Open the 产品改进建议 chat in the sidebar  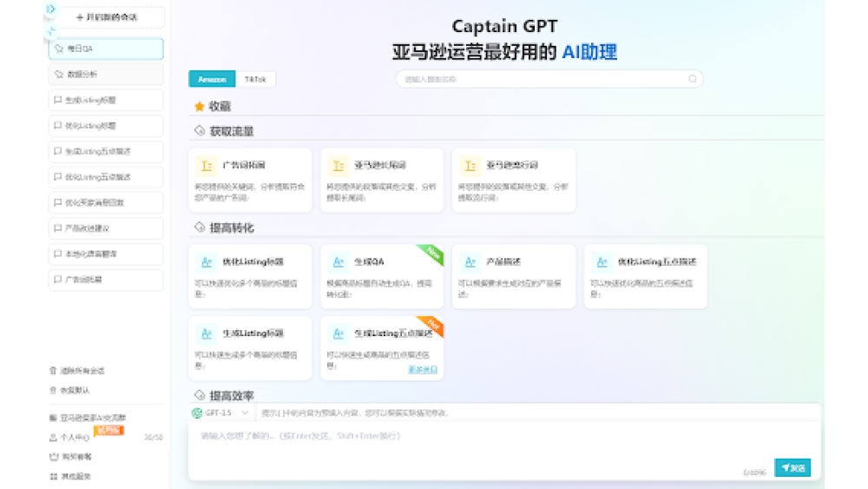tap(106, 228)
